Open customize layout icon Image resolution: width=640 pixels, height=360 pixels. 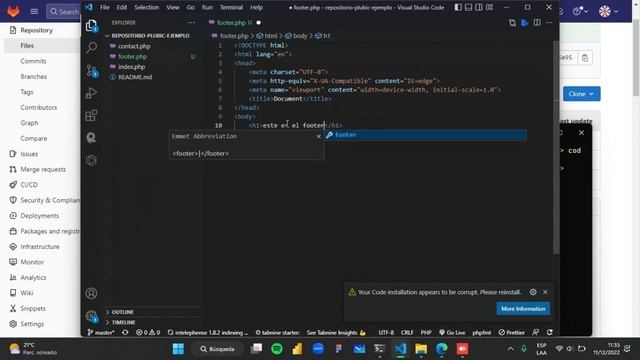[489, 7]
